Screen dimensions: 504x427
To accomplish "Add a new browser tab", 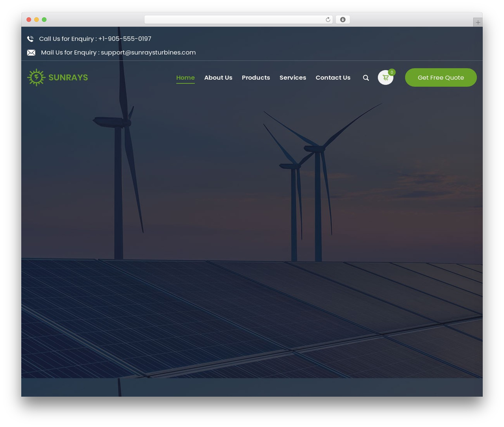I will (x=478, y=22).
